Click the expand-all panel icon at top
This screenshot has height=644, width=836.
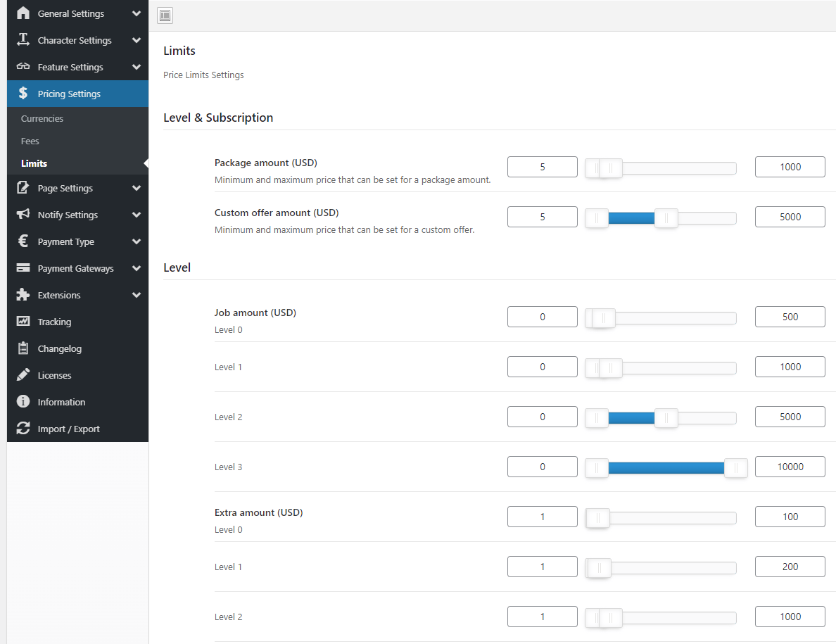165,15
